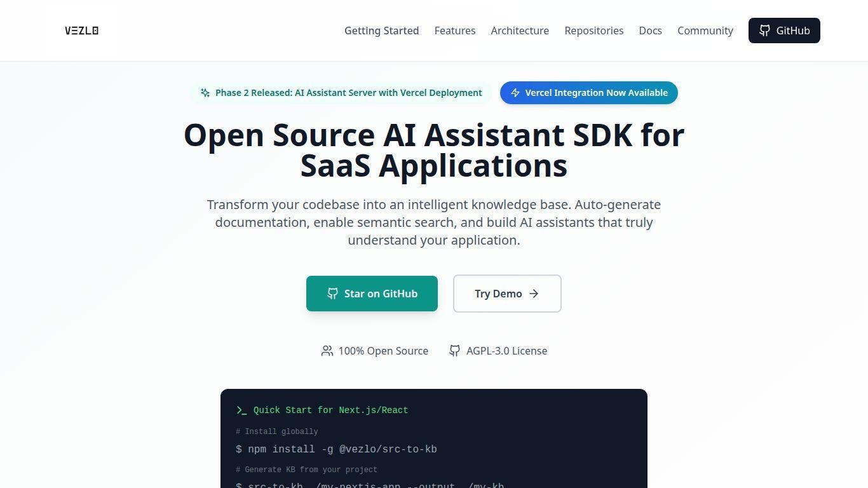
Task: Click the GitHub octocat icon in header button
Action: point(765,30)
